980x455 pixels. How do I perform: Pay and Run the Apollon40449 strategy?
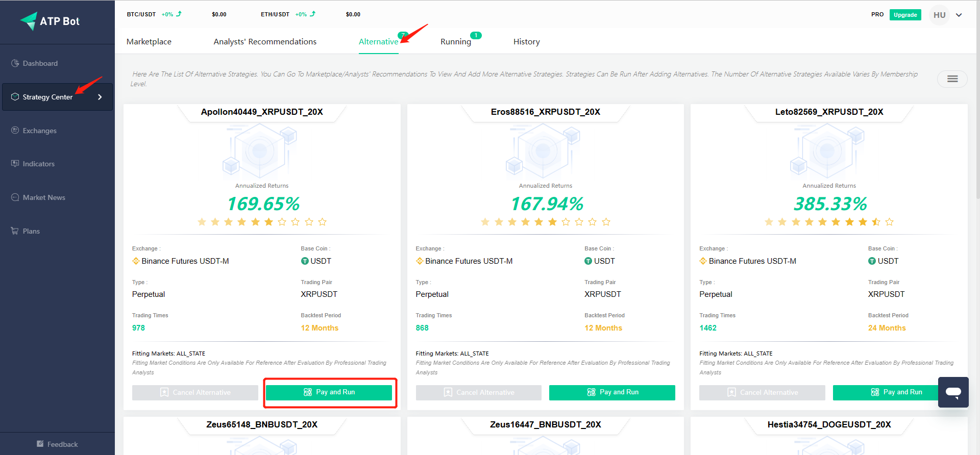[329, 392]
